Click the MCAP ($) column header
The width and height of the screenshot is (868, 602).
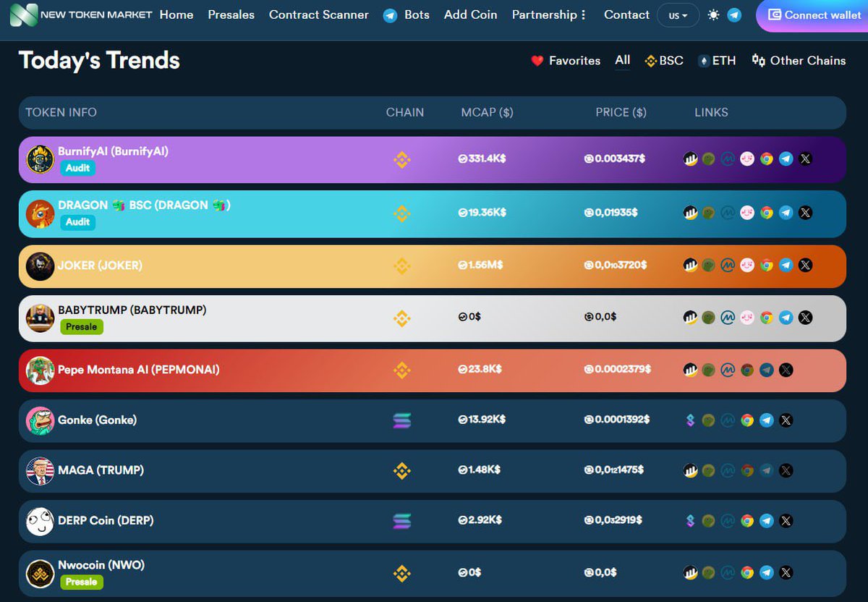(x=487, y=112)
